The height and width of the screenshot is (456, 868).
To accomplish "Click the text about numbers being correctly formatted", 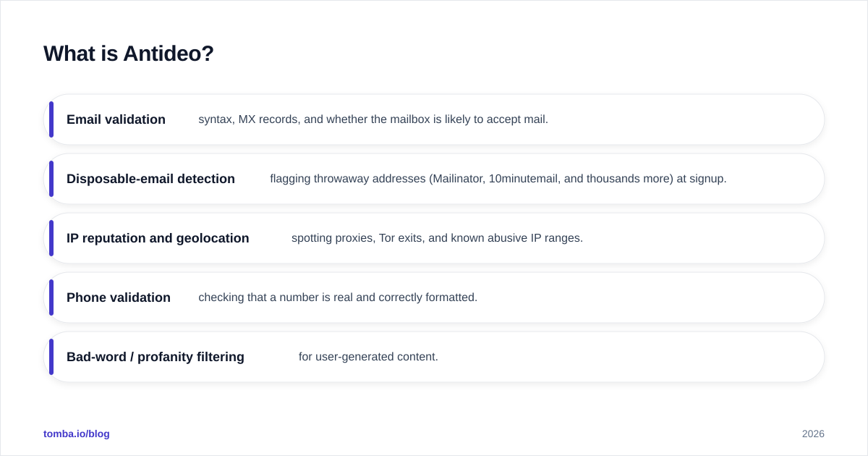I will coord(338,297).
